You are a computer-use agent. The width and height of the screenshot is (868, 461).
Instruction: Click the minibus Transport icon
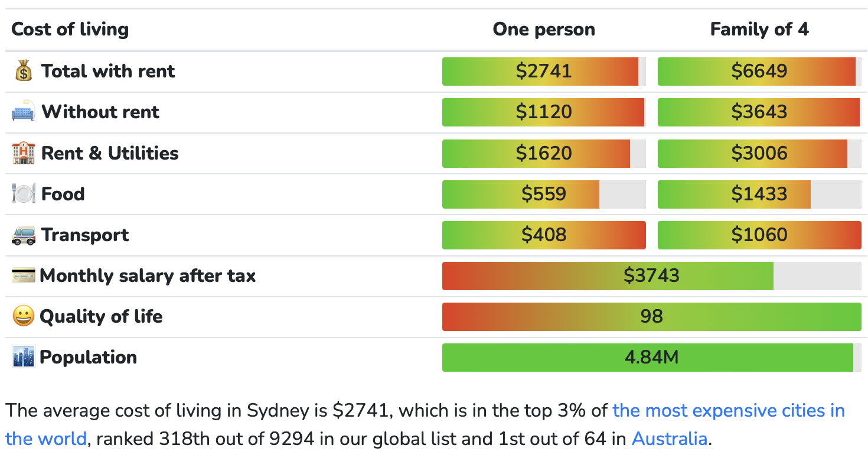(24, 235)
